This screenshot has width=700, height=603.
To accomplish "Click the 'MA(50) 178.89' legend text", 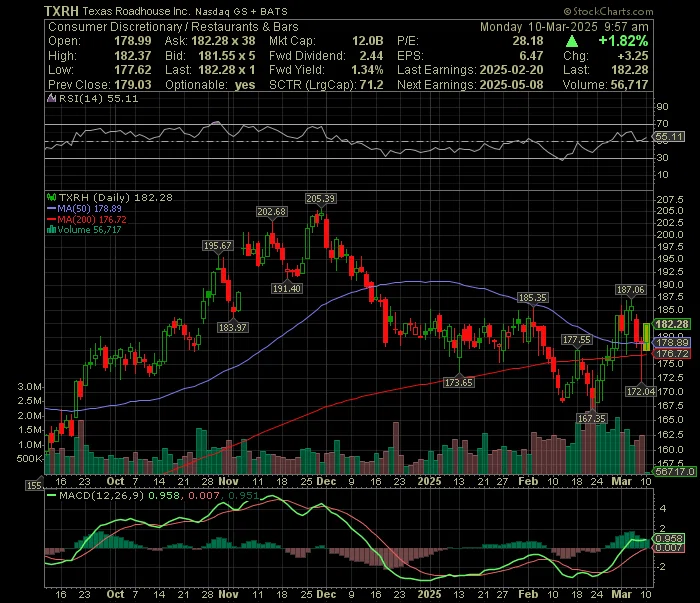I will 89,208.
